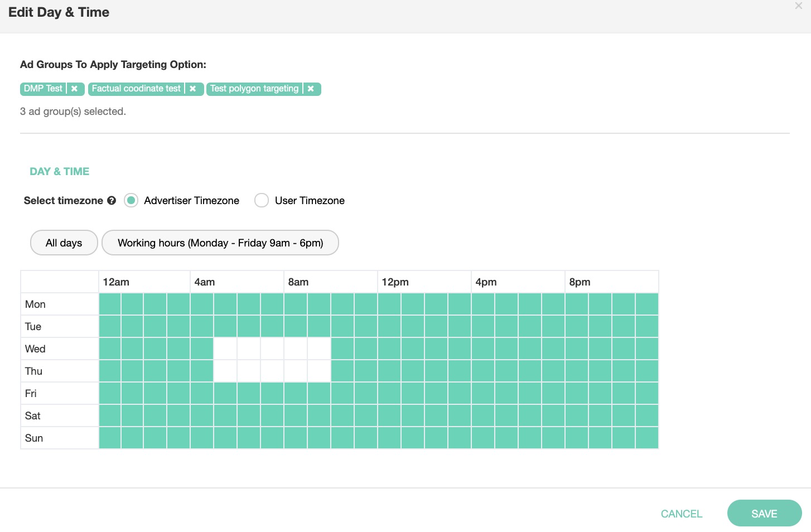811x532 pixels.
Task: Select the User Timezone radio option
Action: pyautogui.click(x=262, y=201)
